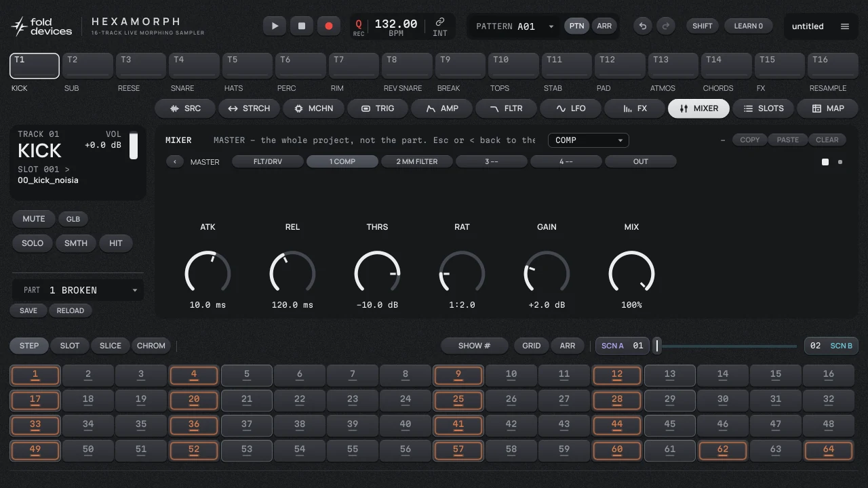Open the AMP envelope page
The height and width of the screenshot is (488, 868).
tap(441, 108)
